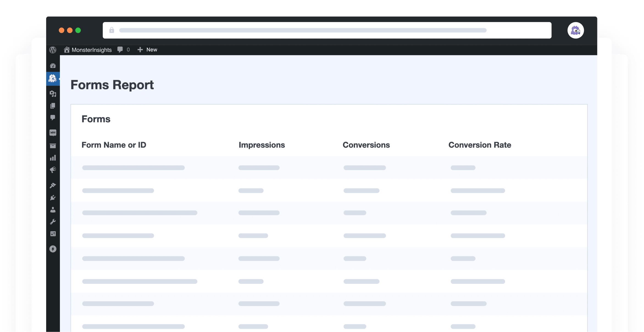Click the comments count in admin bar

pyautogui.click(x=124, y=50)
